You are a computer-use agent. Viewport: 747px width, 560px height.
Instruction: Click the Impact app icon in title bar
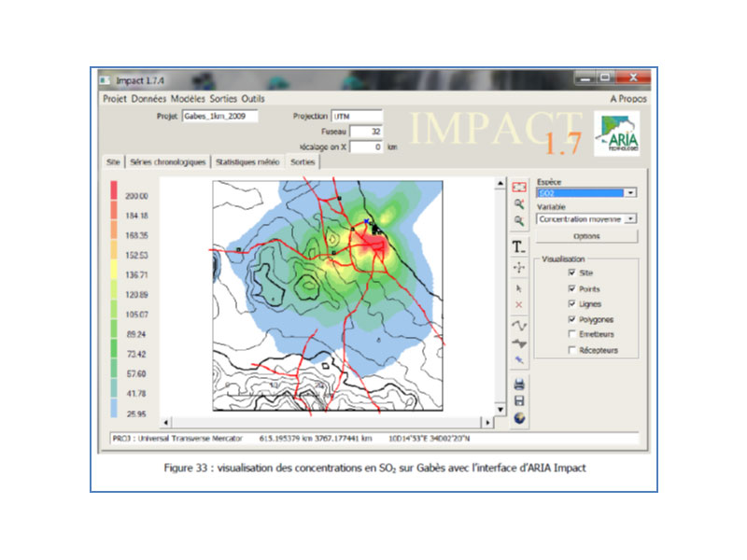point(105,80)
